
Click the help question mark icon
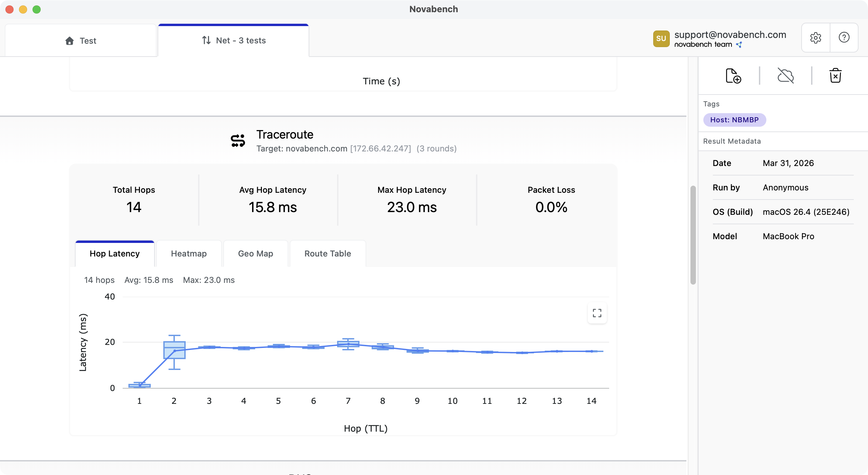click(x=844, y=37)
